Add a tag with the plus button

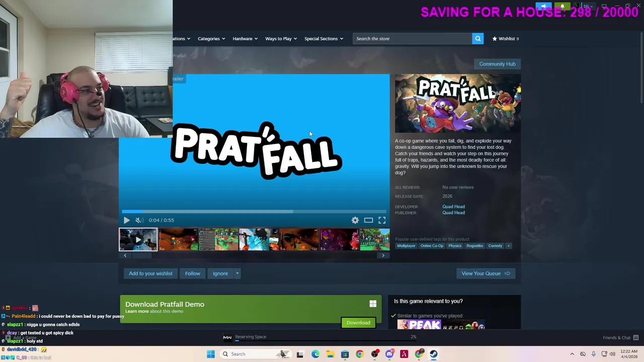point(509,246)
